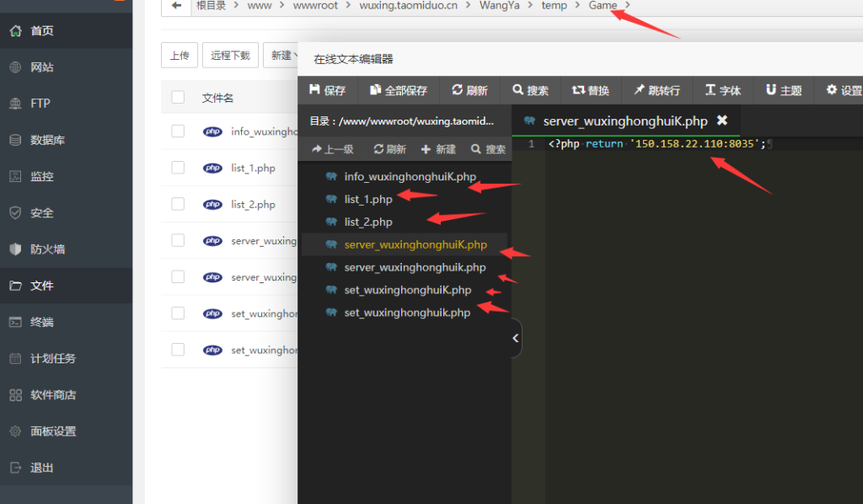Close the server_wuxinghonghuiK.php tab
The height and width of the screenshot is (504, 863).
pos(721,121)
